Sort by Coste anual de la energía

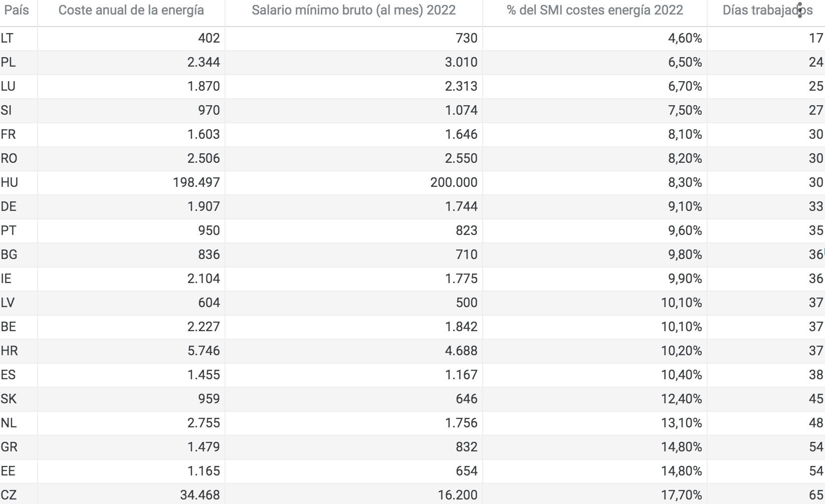coord(131,10)
